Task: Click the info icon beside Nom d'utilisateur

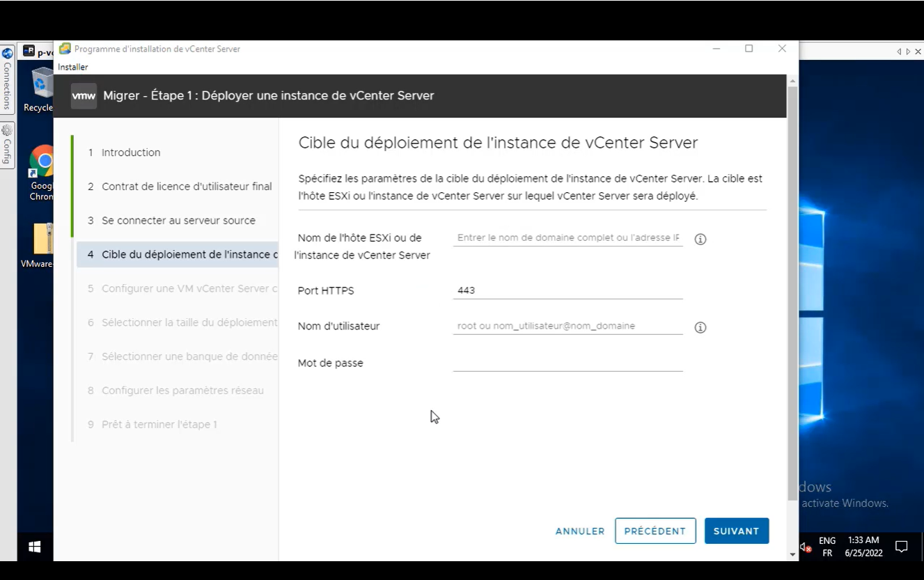Action: 700,327
